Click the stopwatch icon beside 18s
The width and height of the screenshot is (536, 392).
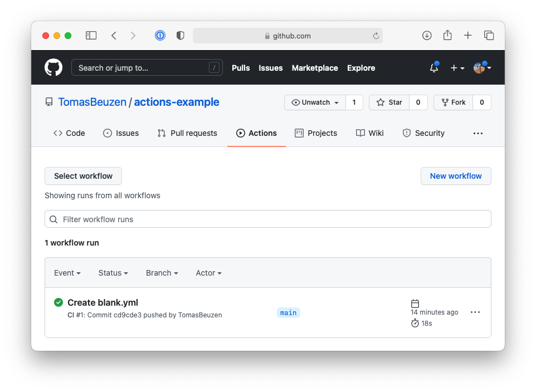pyautogui.click(x=415, y=323)
